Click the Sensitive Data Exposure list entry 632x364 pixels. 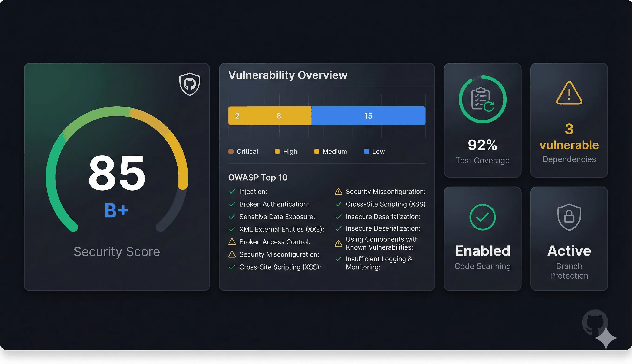click(277, 217)
